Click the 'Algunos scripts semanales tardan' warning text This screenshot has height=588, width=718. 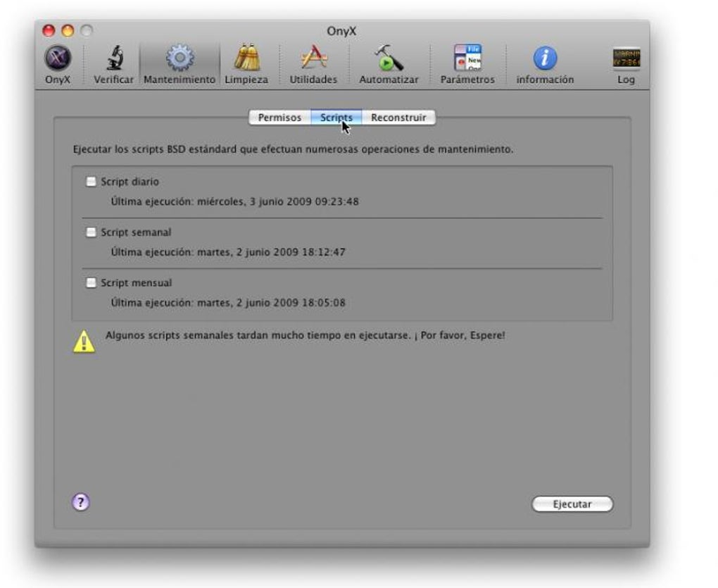click(305, 335)
